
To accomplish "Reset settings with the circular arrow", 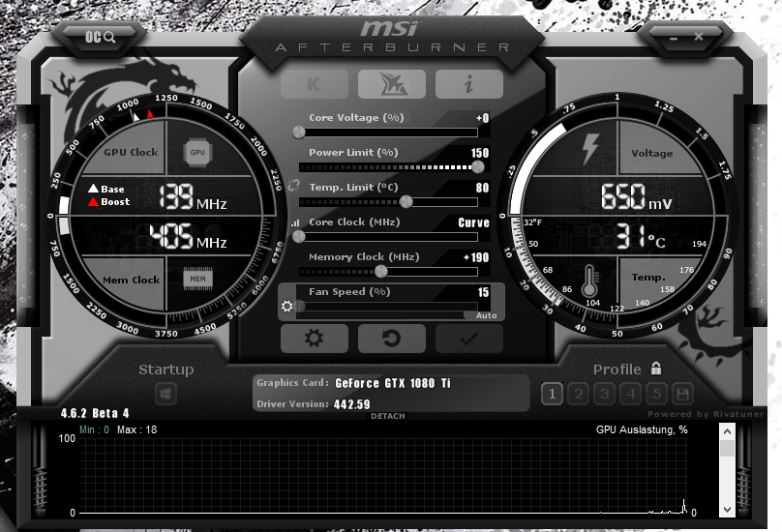I will [392, 339].
